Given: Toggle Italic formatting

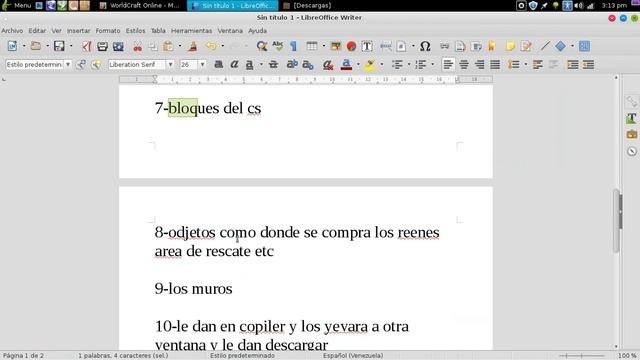Looking at the screenshot, I should (234, 64).
